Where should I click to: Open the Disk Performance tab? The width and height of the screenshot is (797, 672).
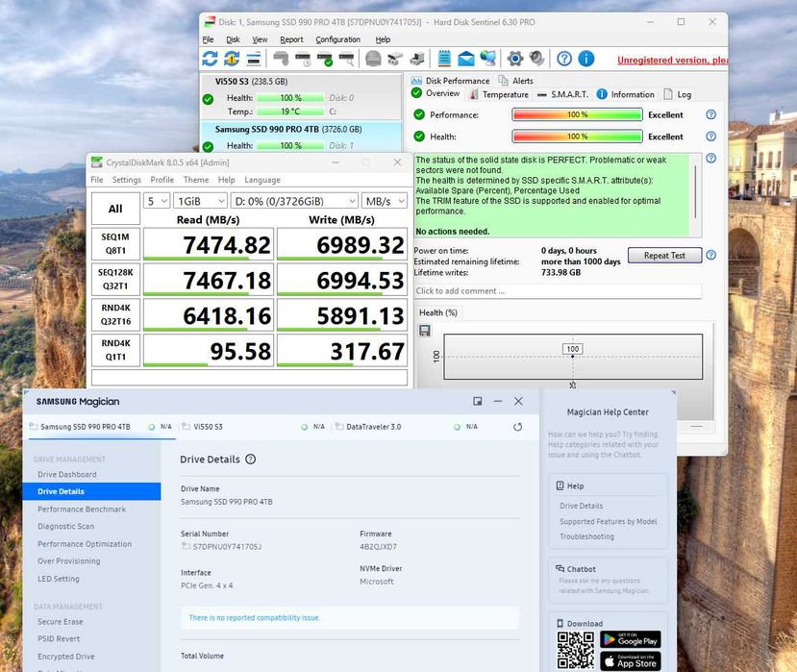450,81
